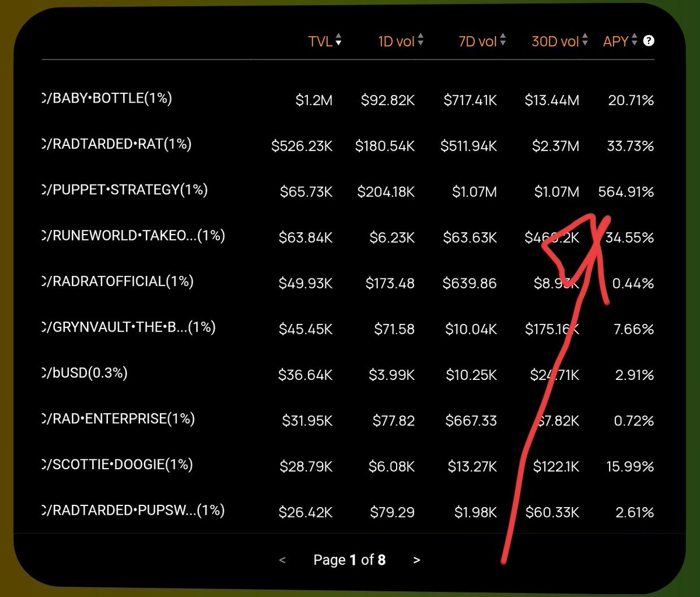
Task: Select the $45.45K TVL value
Action: point(306,329)
